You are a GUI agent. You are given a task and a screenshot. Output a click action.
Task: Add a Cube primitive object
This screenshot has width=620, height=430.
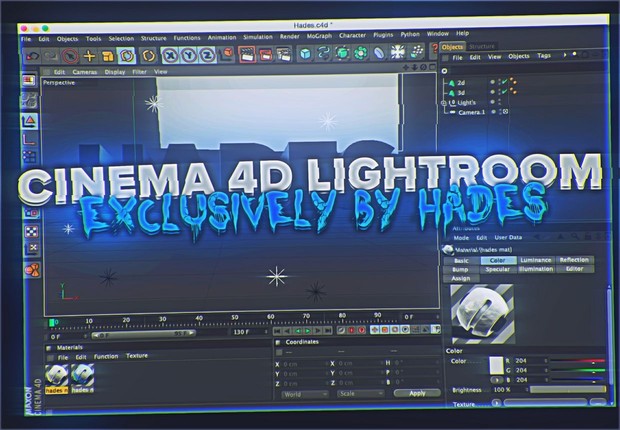(305, 54)
